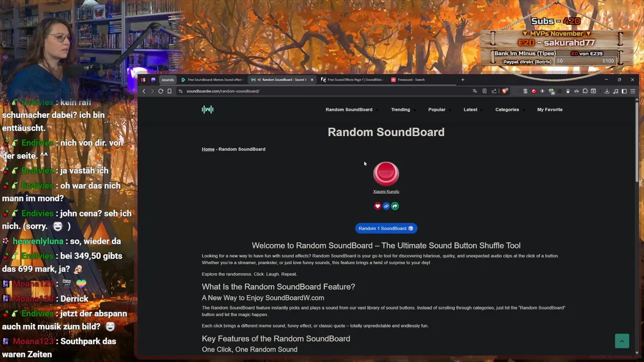This screenshot has height=362, width=644.
Task: Click the translate page icon
Action: (474, 91)
